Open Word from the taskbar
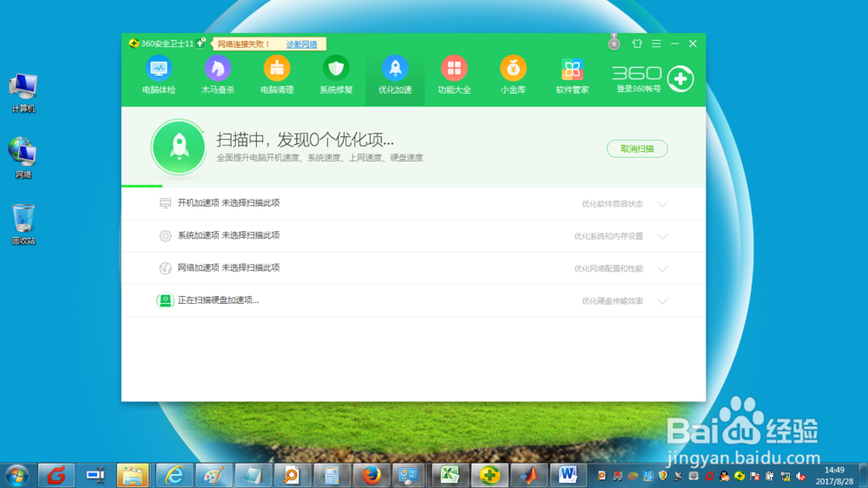 [x=568, y=475]
